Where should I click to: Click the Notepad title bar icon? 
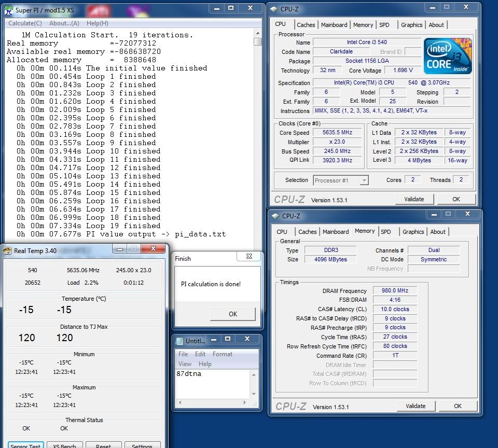(179, 341)
